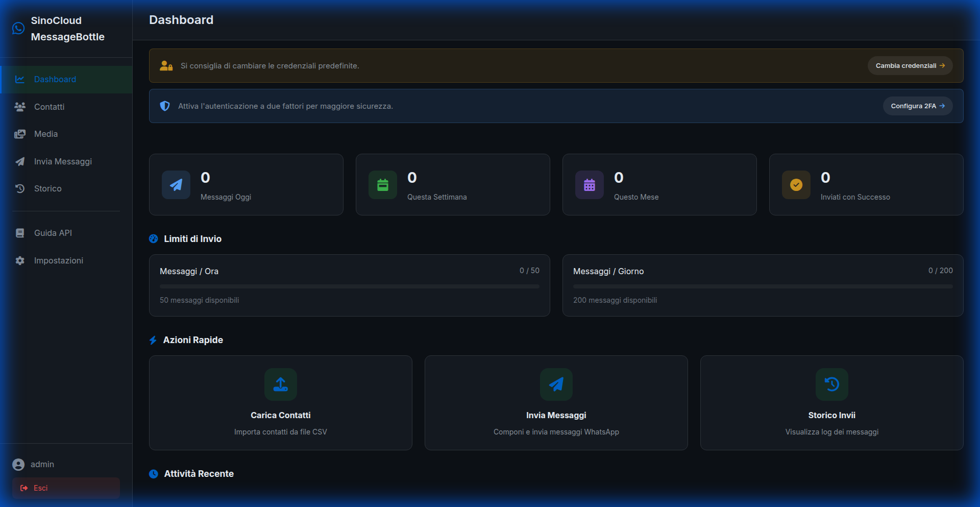This screenshot has height=507, width=980.
Task: Click the calendar icon on Questa Settimana card
Action: [x=382, y=184]
